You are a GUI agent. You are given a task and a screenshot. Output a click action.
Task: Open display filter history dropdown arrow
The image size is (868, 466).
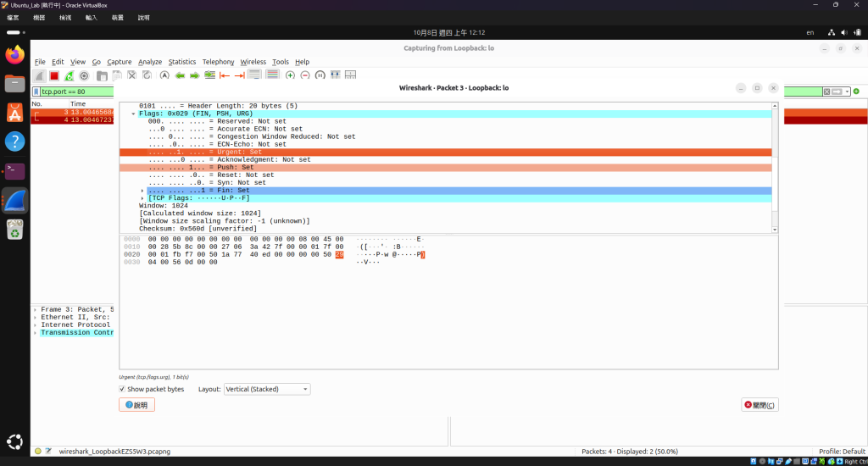click(x=847, y=92)
